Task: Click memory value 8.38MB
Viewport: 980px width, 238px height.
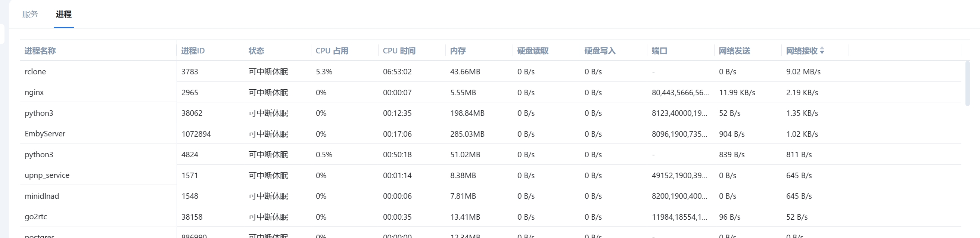Action: [x=463, y=176]
